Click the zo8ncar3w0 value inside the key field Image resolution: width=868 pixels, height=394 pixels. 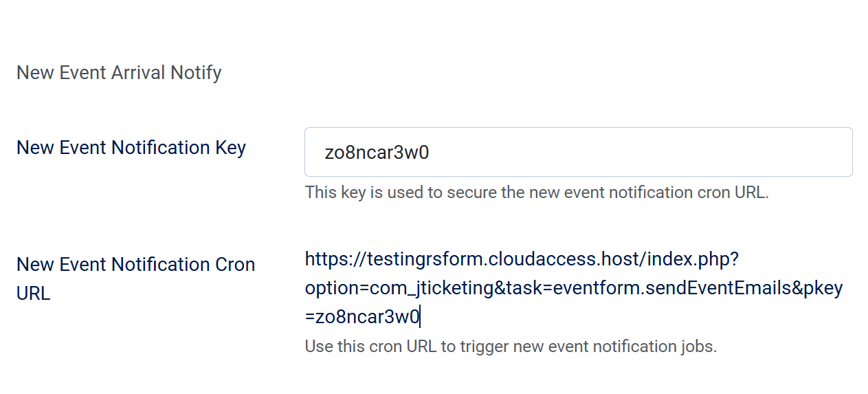[x=377, y=153]
